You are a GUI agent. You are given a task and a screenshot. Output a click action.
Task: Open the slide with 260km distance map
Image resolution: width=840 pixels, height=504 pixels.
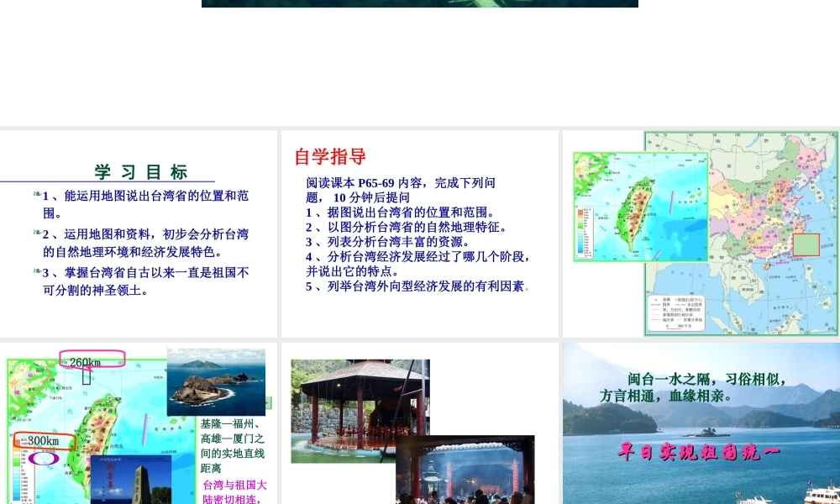click(x=139, y=423)
